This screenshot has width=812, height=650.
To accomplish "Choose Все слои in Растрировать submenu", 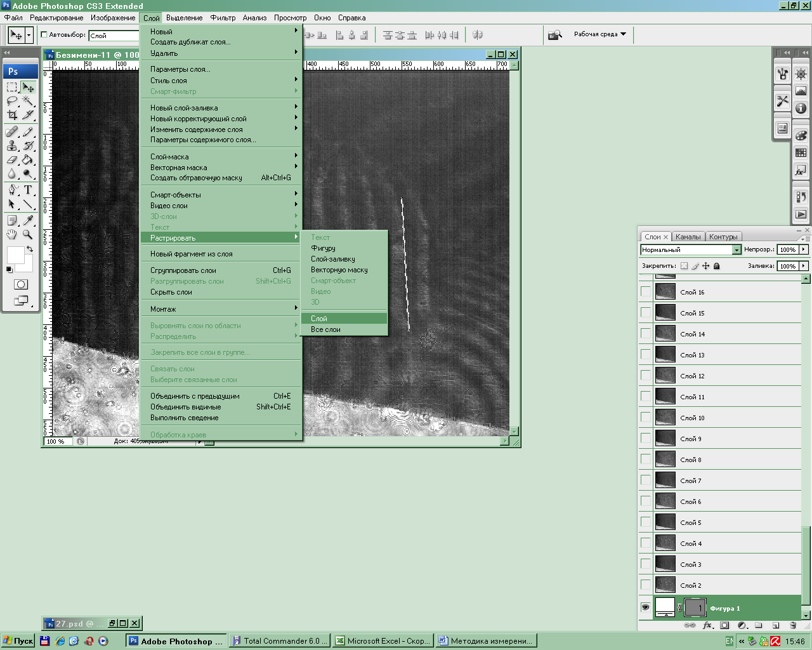I will pos(344,329).
